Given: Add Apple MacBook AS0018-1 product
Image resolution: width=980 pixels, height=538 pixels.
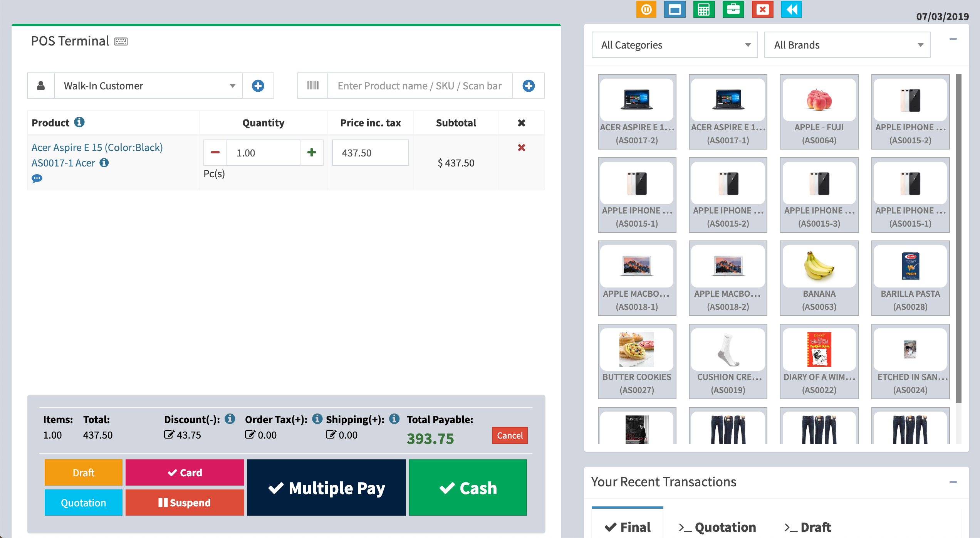Looking at the screenshot, I should [x=637, y=278].
